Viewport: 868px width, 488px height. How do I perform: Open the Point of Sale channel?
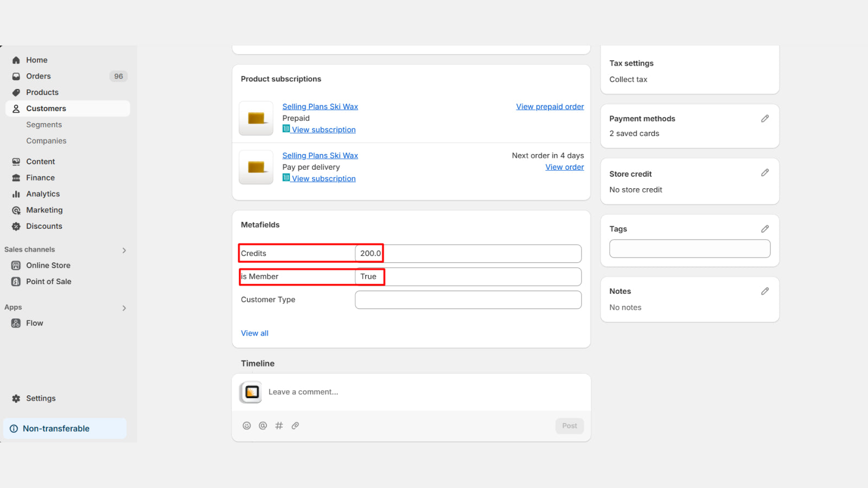tap(49, 281)
